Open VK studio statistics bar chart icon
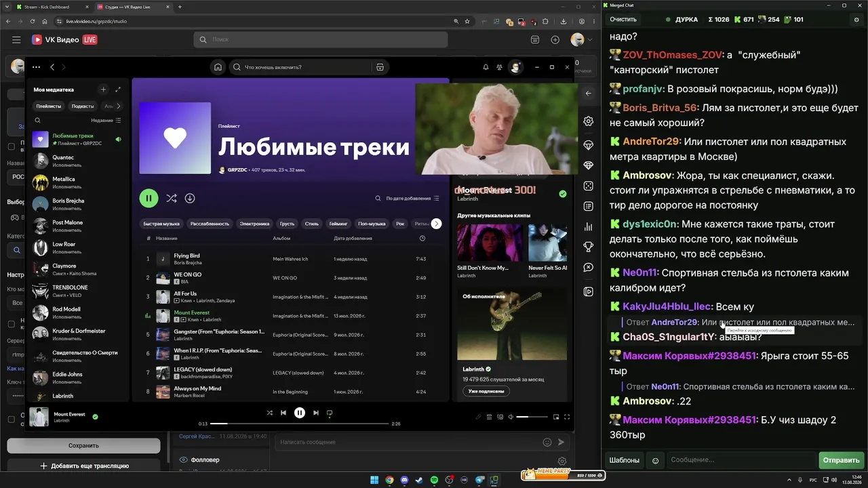Screen dimensions: 868x488 [x=588, y=227]
